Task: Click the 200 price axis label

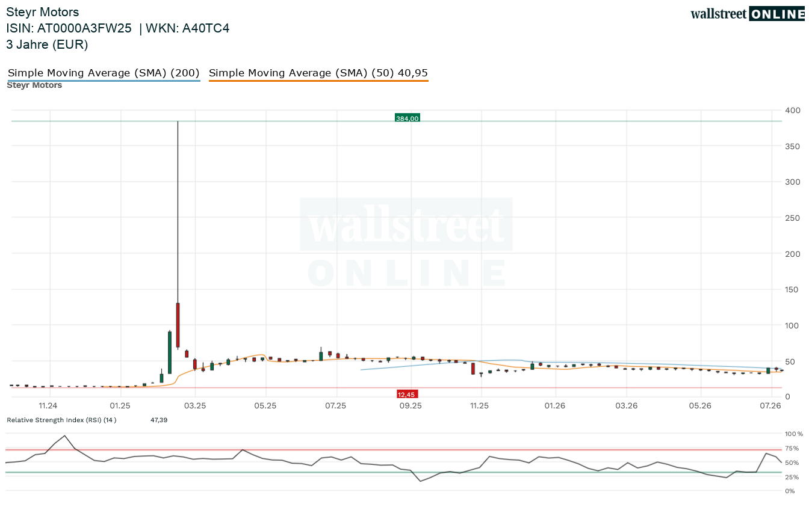Action: 793,254
